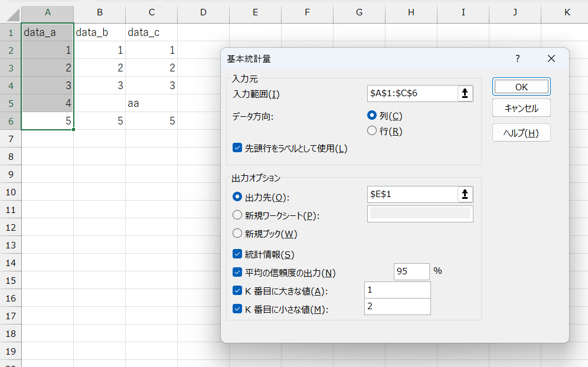This screenshot has height=367, width=588.
Task: Toggle 先頭行をラベルとして使用 checkbox
Action: pos(237,149)
